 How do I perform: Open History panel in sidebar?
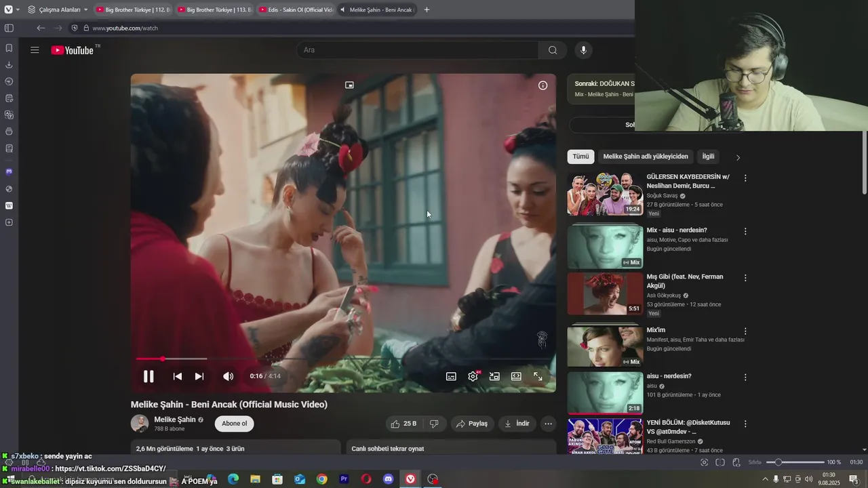(x=9, y=81)
